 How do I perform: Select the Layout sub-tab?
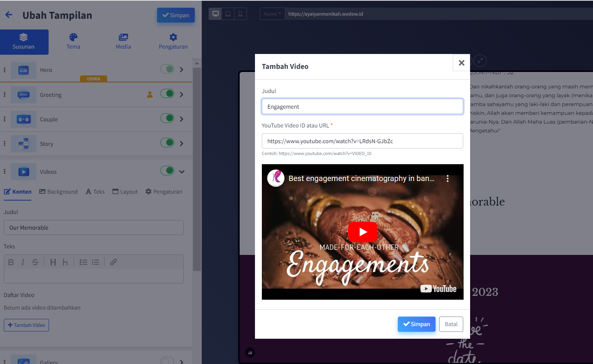[x=125, y=191]
